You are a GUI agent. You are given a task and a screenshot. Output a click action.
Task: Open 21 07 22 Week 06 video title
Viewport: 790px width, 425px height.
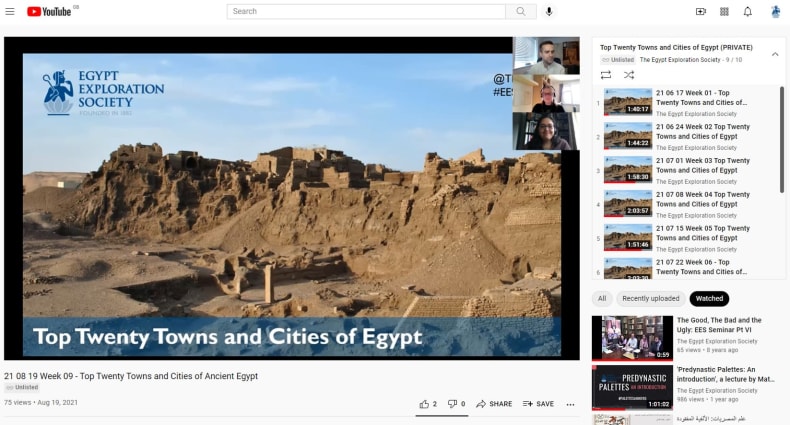point(701,267)
